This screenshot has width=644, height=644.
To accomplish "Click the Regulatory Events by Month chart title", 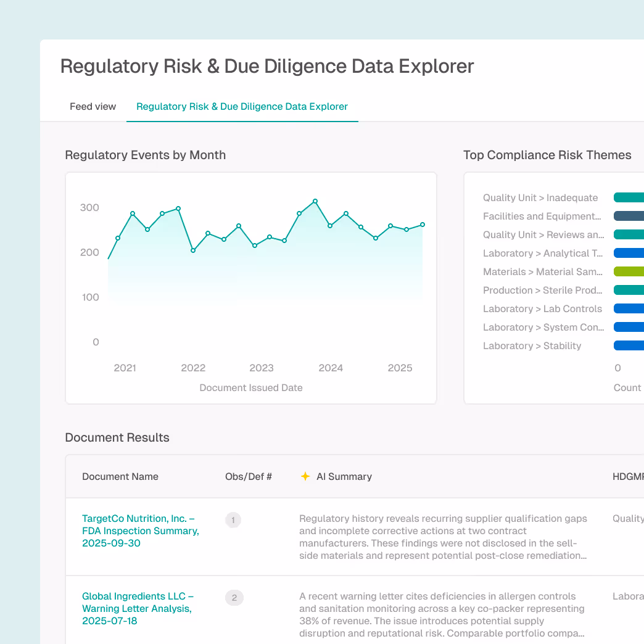I will [x=145, y=155].
